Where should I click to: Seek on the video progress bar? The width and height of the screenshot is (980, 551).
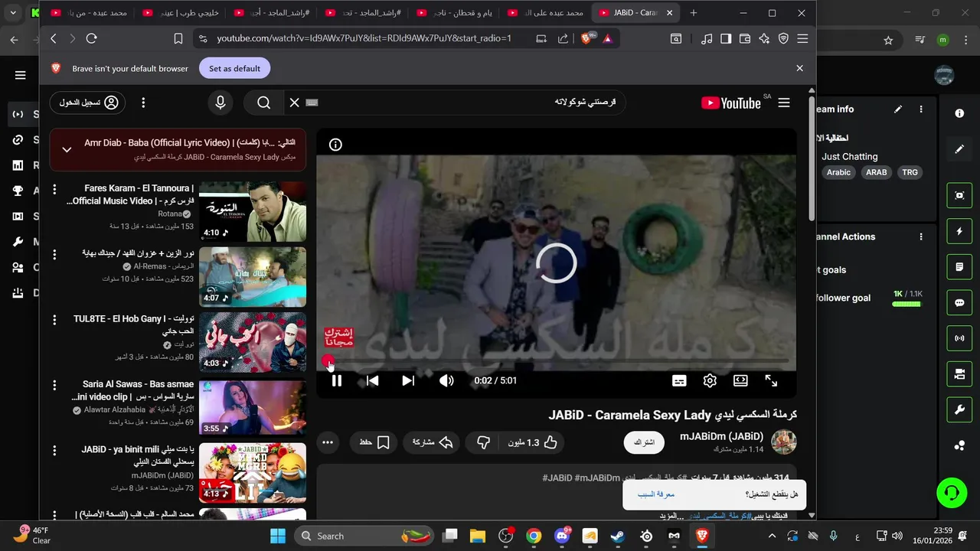point(557,360)
